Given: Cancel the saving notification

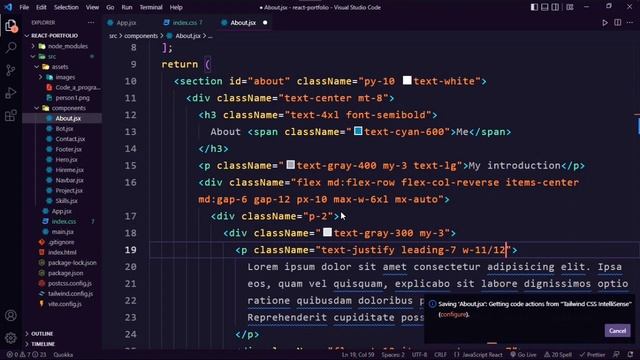Looking at the screenshot, I should click(617, 331).
